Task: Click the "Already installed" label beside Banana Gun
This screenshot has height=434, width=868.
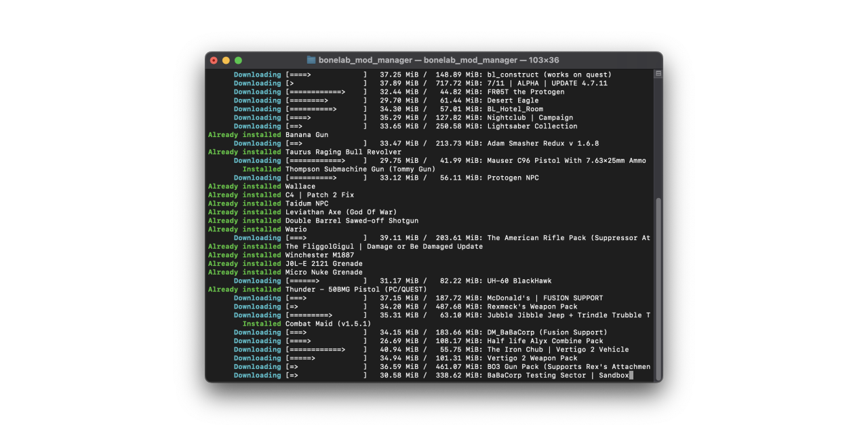Action: (244, 135)
